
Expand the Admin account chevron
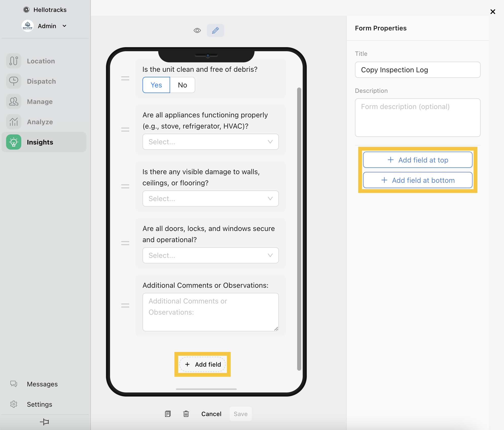64,26
